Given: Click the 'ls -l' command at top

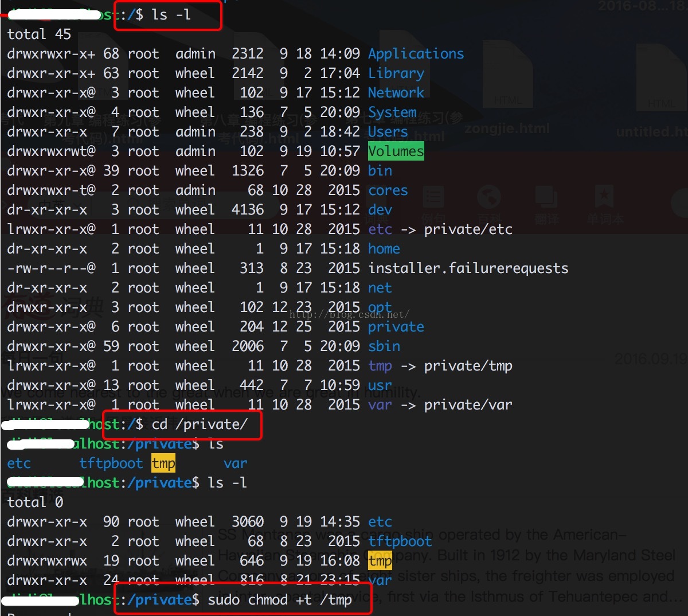Looking at the screenshot, I should pyautogui.click(x=171, y=15).
